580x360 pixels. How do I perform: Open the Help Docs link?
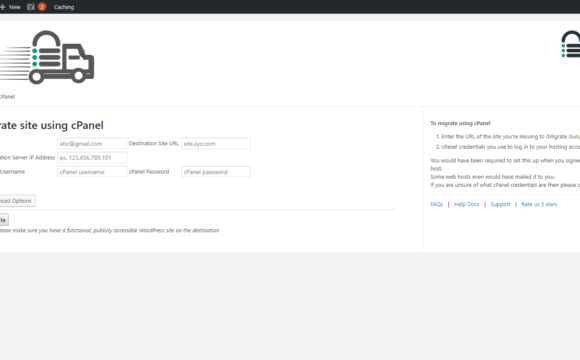[x=466, y=204]
